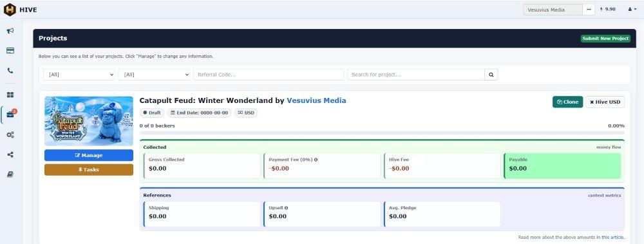644x244 pixels.
Task: Open the Vesuvius Media creator link
Action: coord(316,100)
